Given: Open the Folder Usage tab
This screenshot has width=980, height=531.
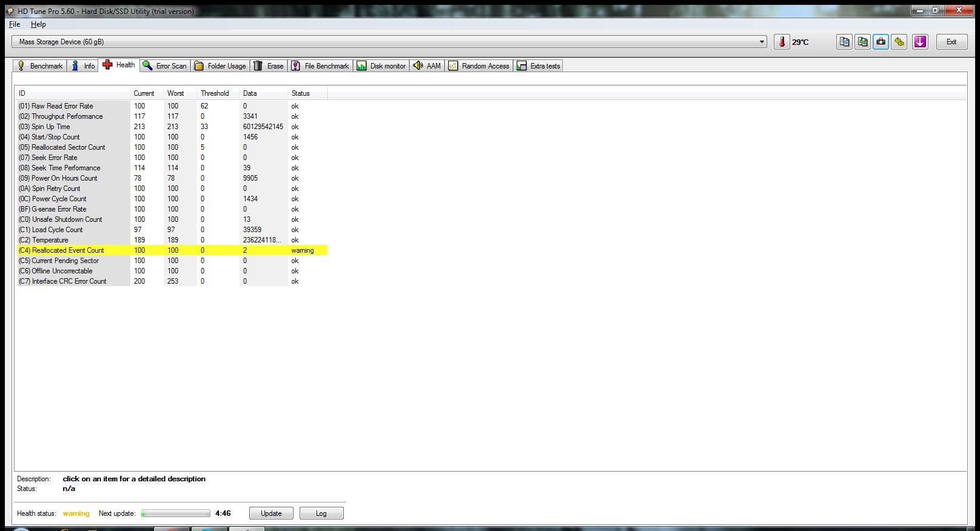Looking at the screenshot, I should pyautogui.click(x=220, y=66).
